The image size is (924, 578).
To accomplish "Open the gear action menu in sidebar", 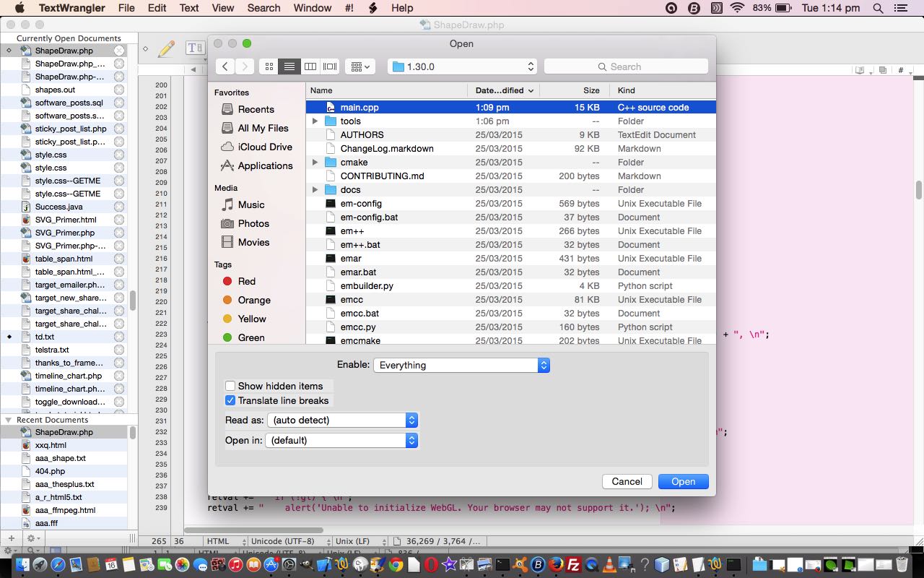I will (32, 538).
